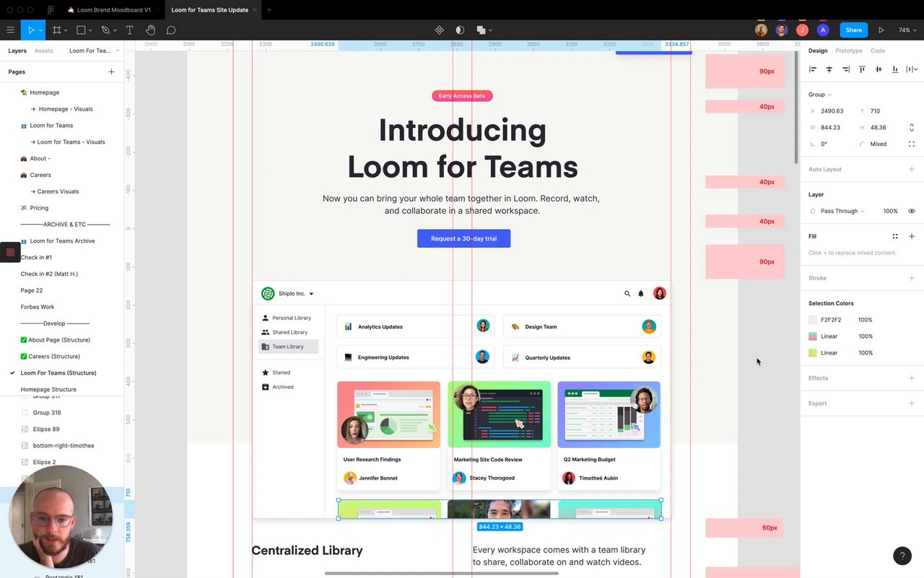Open the Move tool dropdown arrow
The width and height of the screenshot is (924, 578).
pyautogui.click(x=40, y=30)
